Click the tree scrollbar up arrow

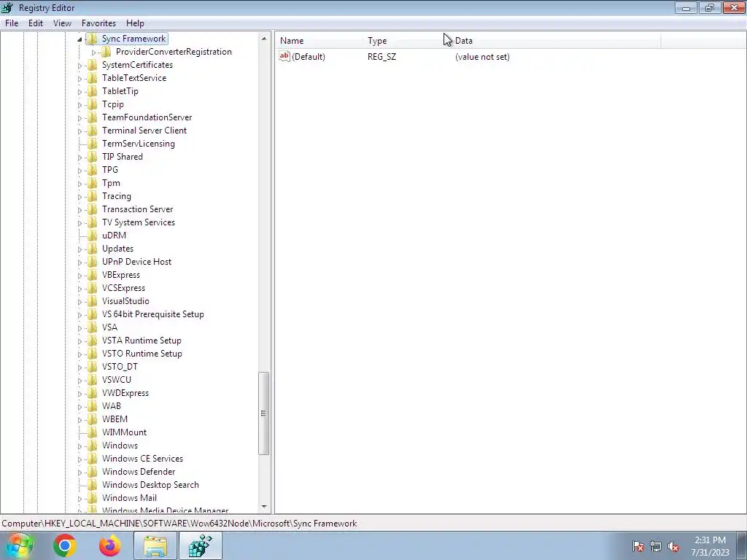click(264, 39)
